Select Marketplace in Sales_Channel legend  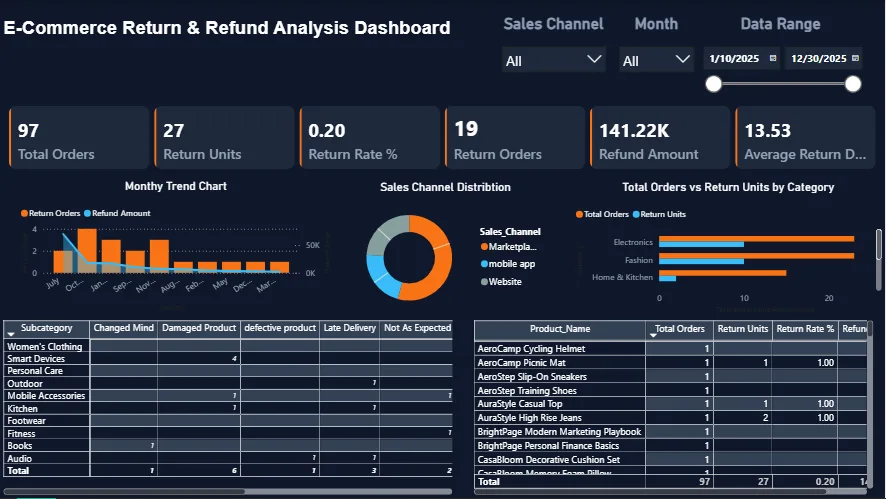509,246
